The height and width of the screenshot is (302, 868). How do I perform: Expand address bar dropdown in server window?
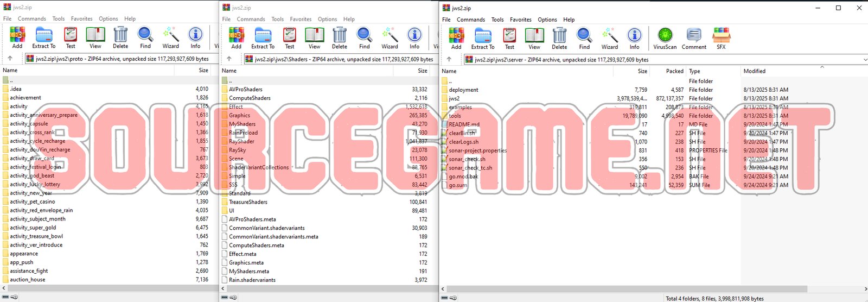click(864, 59)
